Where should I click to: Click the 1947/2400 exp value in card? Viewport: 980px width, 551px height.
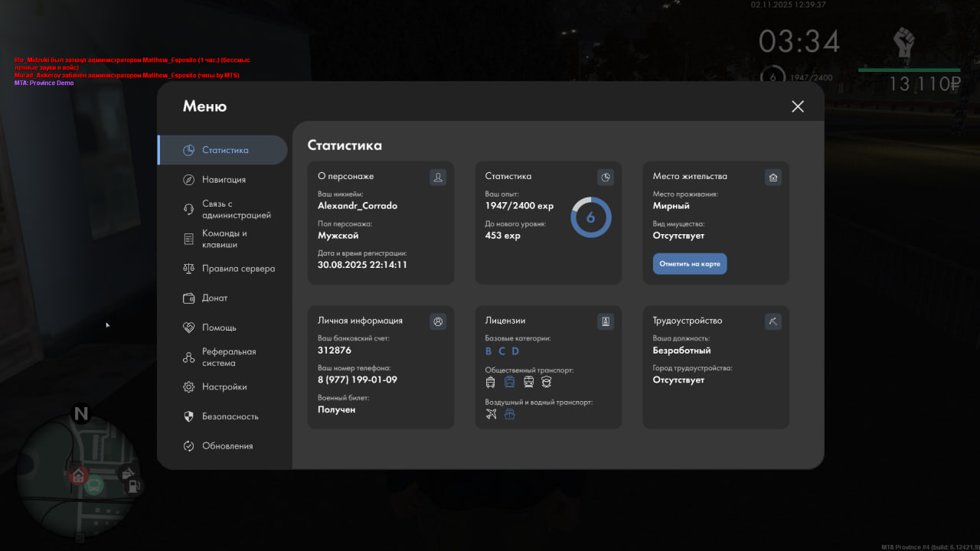click(x=519, y=206)
